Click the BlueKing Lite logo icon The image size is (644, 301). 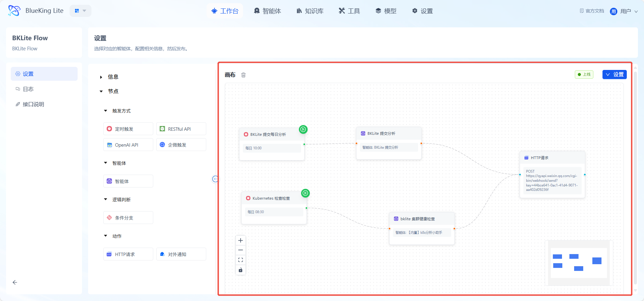click(14, 11)
